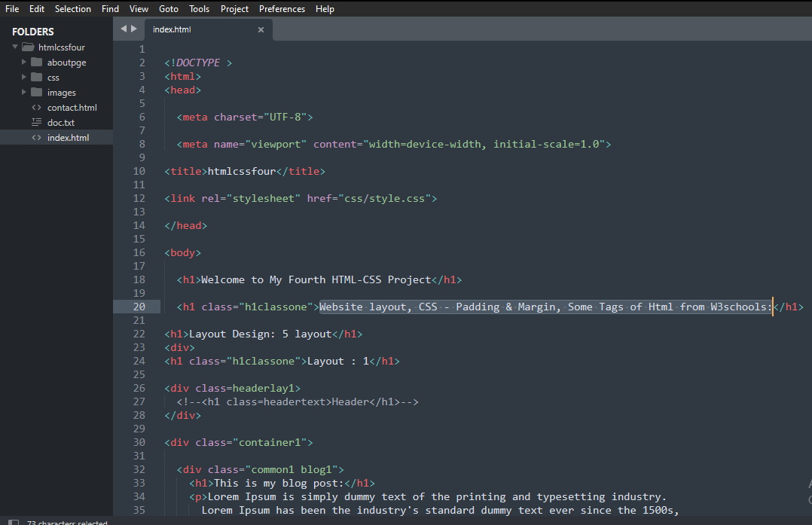This screenshot has height=525, width=812.
Task: Open the Edit menu
Action: point(37,9)
